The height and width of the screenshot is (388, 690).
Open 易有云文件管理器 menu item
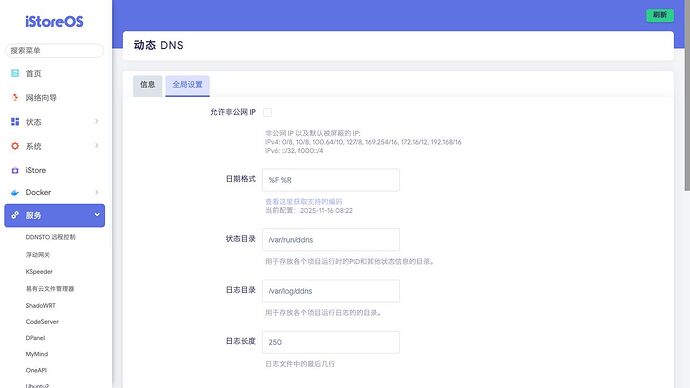pos(50,289)
